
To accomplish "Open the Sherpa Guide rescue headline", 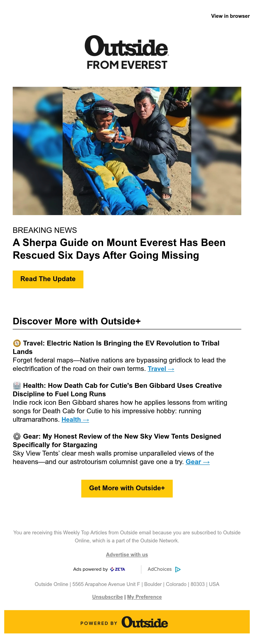I will coord(119,249).
